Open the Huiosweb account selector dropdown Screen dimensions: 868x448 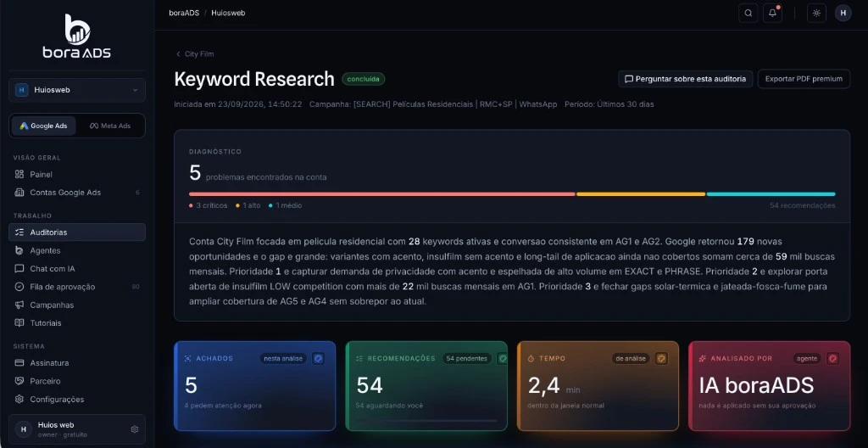point(77,90)
